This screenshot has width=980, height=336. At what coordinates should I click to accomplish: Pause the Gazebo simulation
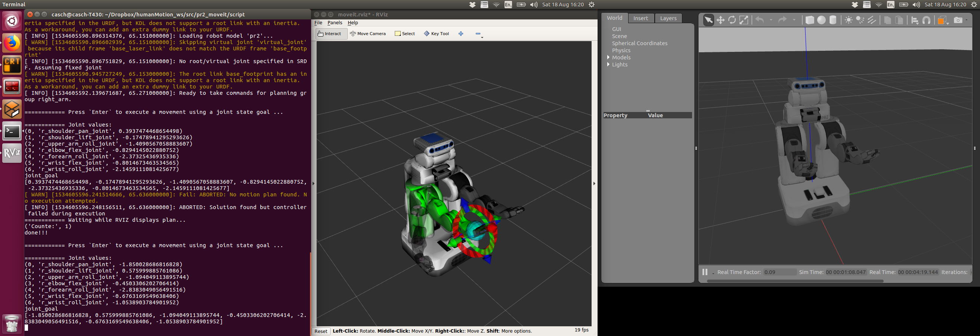(x=705, y=272)
